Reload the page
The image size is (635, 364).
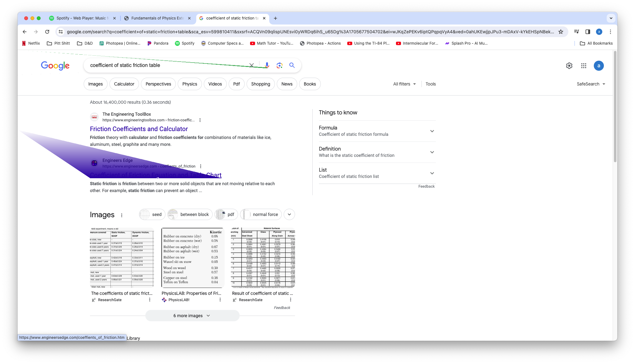point(47,32)
